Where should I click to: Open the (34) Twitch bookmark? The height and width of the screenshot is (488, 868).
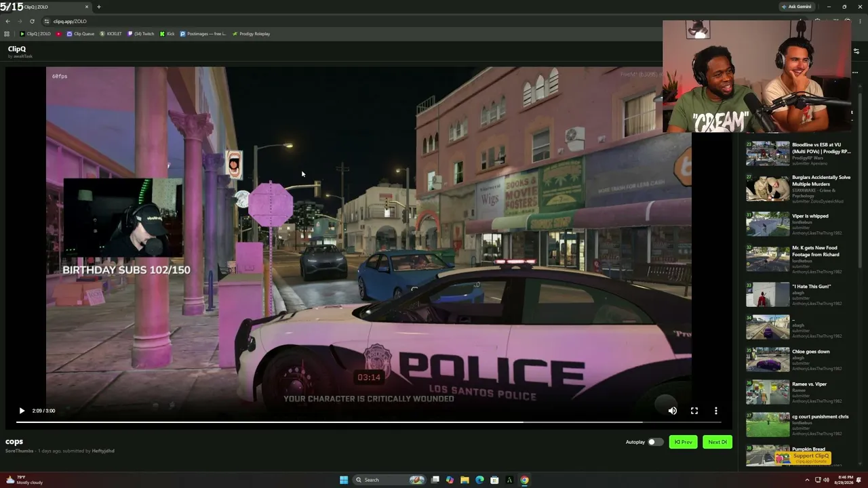point(141,34)
